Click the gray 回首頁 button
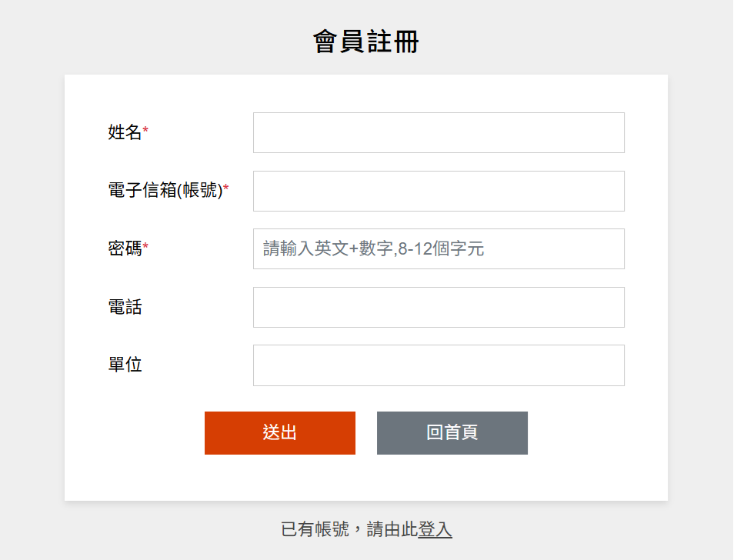 coord(452,433)
